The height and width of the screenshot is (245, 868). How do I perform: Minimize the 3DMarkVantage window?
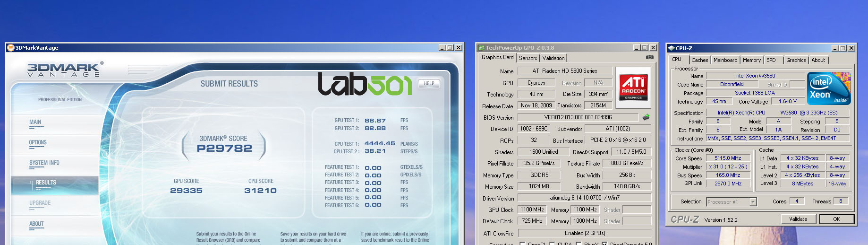pos(442,48)
